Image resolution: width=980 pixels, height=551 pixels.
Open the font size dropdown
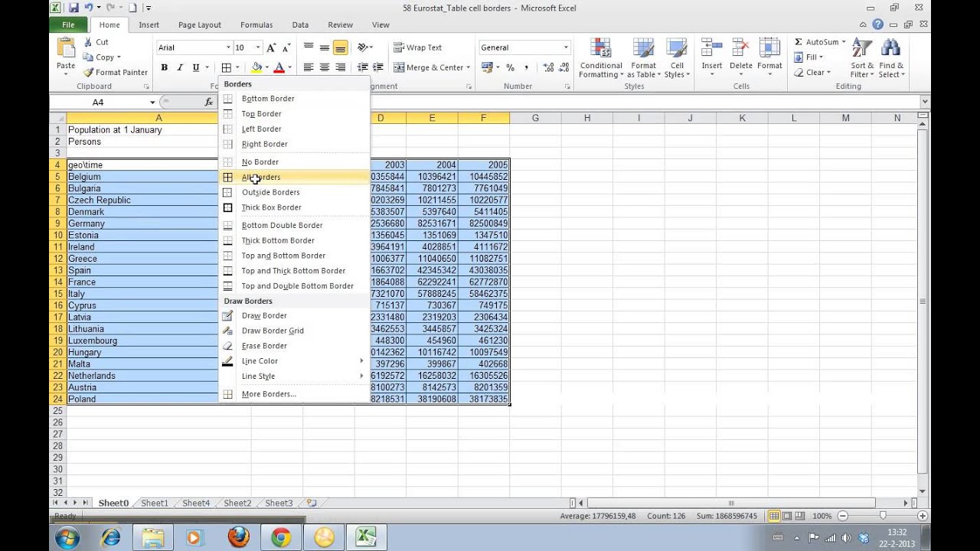(258, 47)
